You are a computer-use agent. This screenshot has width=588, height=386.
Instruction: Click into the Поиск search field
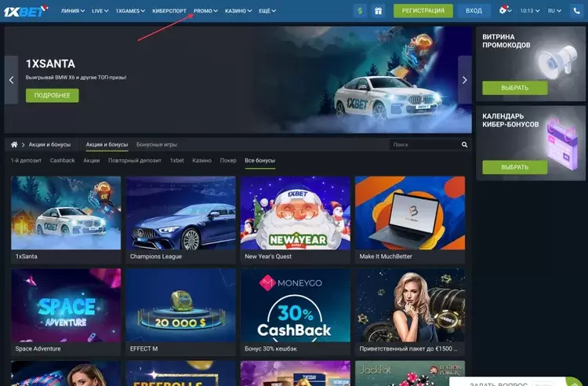[x=426, y=144]
